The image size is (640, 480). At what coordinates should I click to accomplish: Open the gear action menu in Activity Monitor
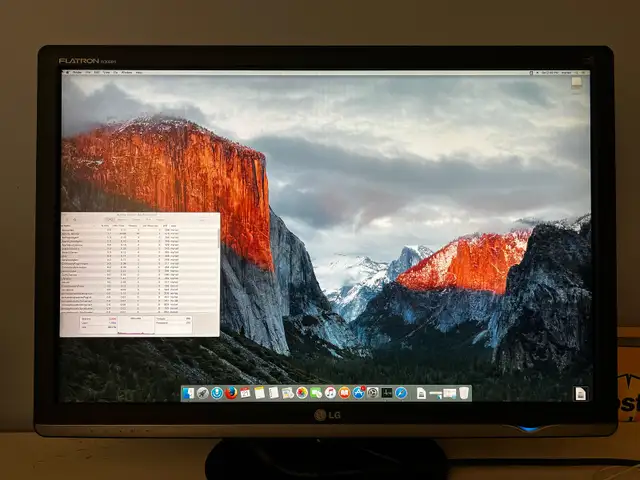(x=75, y=220)
